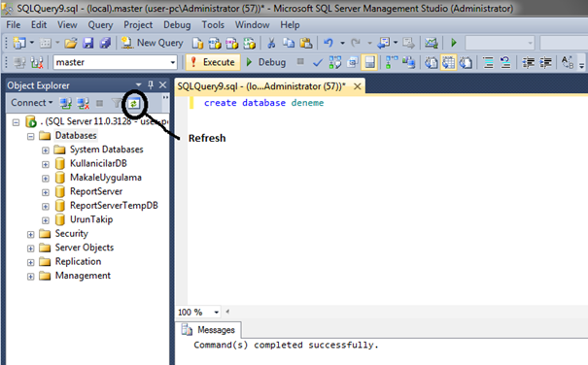Image resolution: width=588 pixels, height=365 pixels.
Task: Click the Query Options icon
Action: [352, 62]
